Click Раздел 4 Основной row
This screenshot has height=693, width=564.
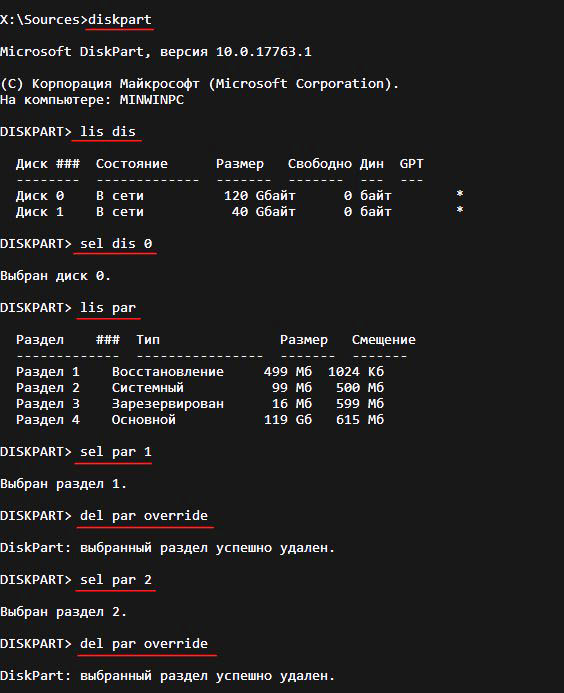point(200,419)
